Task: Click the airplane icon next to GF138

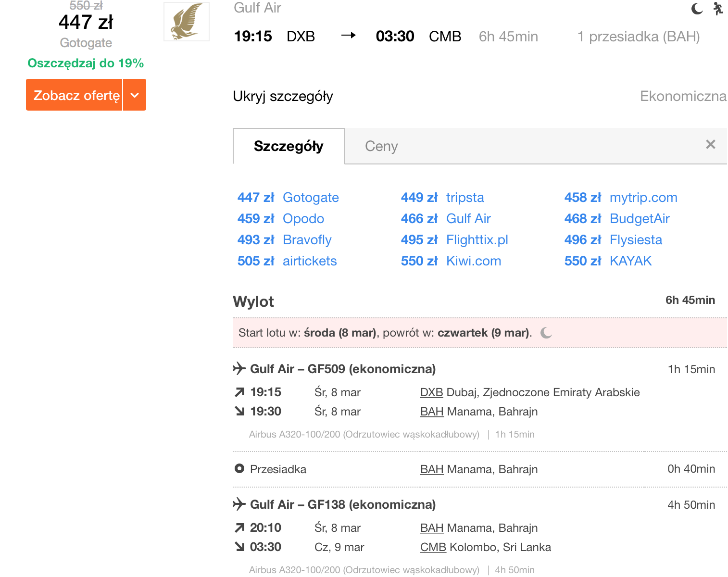Action: (x=239, y=504)
